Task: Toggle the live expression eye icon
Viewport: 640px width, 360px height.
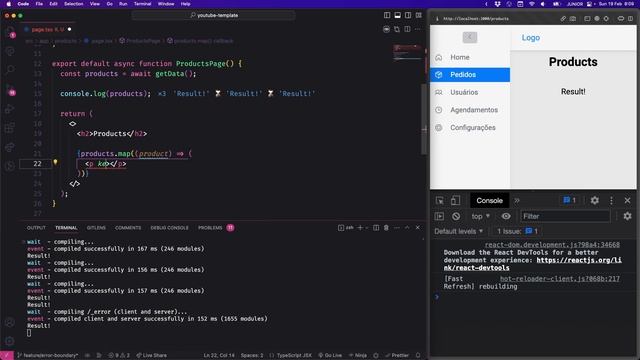Action: coord(506,216)
